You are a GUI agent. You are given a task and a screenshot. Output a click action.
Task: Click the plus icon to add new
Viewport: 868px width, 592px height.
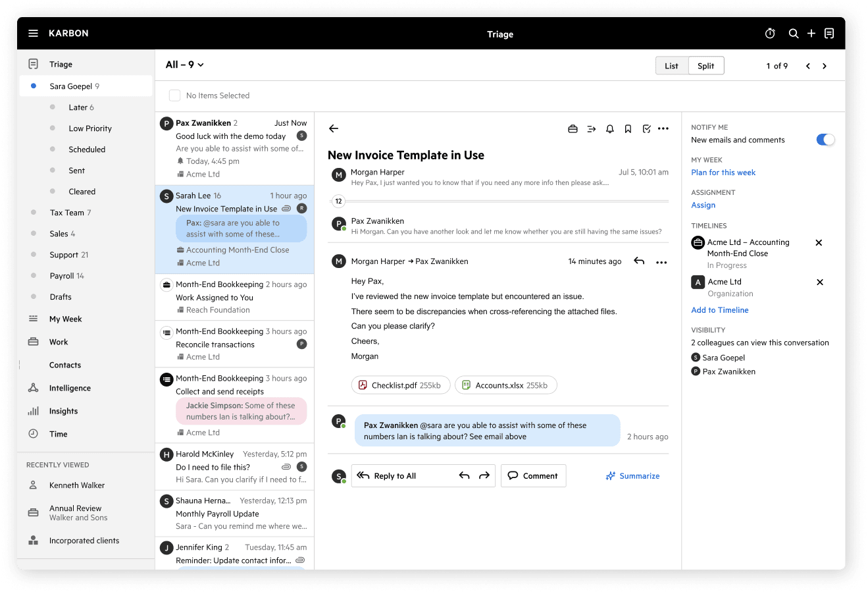pos(811,34)
